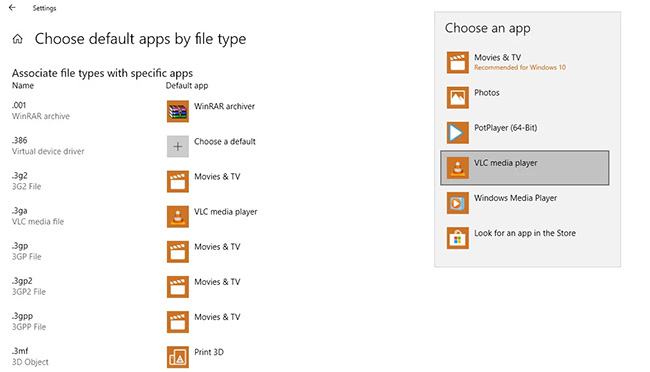Click WinRAR archiver default app label
The width and height of the screenshot is (650, 372).
pyautogui.click(x=224, y=106)
